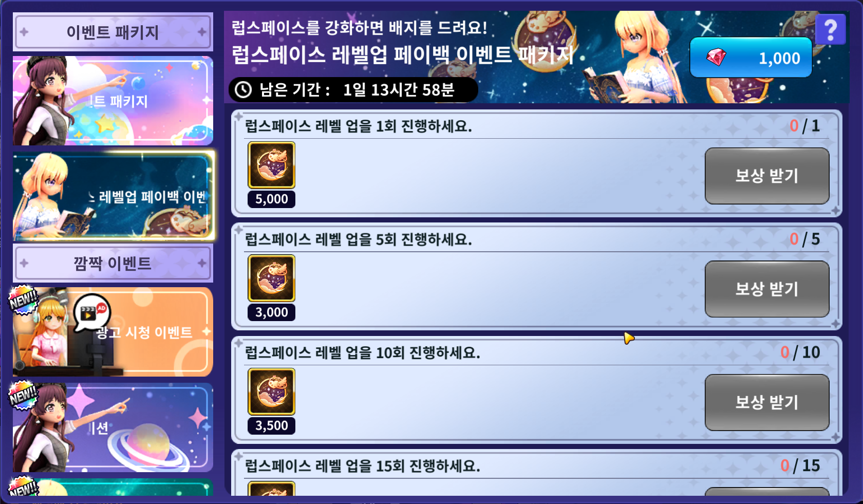Open the 이벤트 패키지 section header
This screenshot has height=504, width=863.
[x=113, y=32]
